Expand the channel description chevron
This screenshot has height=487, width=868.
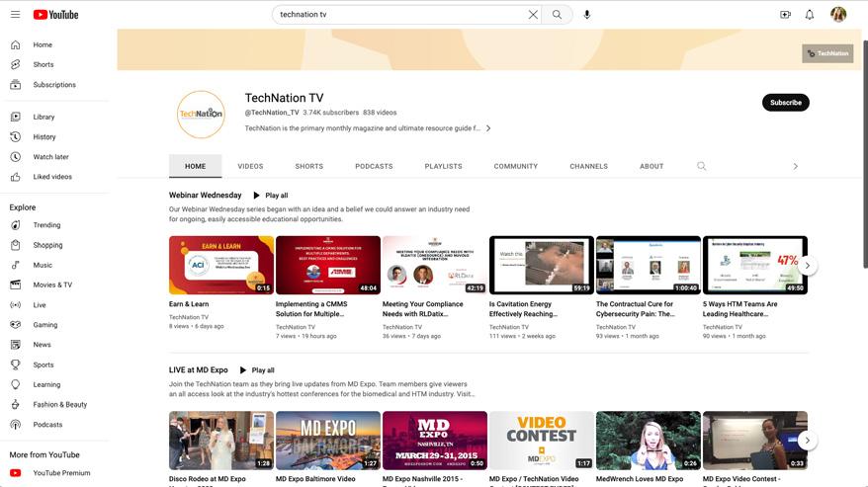click(x=487, y=128)
